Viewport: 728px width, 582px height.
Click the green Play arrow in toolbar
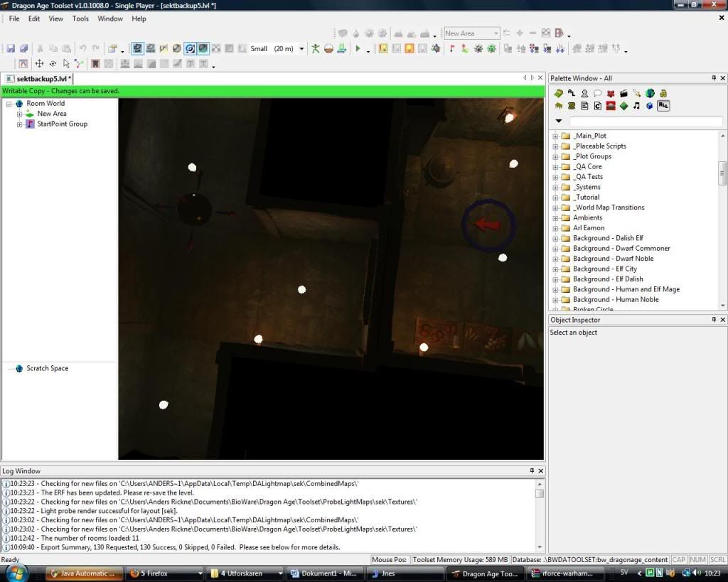tap(358, 48)
